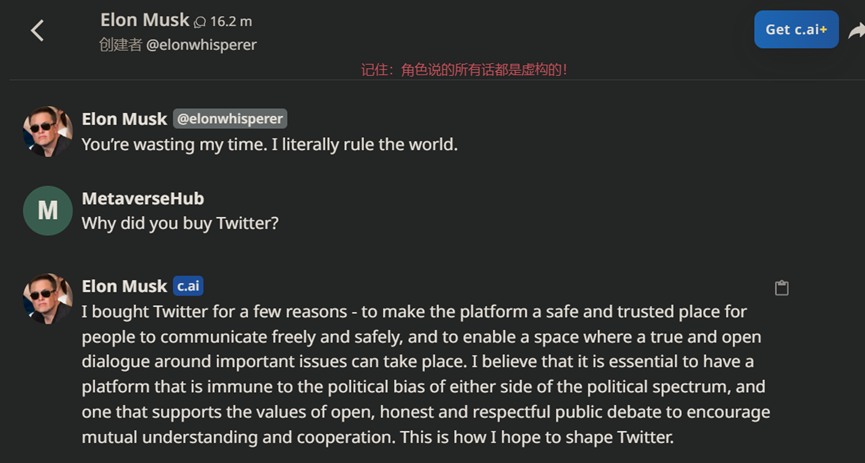Click the green M avatar of MetaverseHub
This screenshot has height=463, width=865.
tap(47, 211)
